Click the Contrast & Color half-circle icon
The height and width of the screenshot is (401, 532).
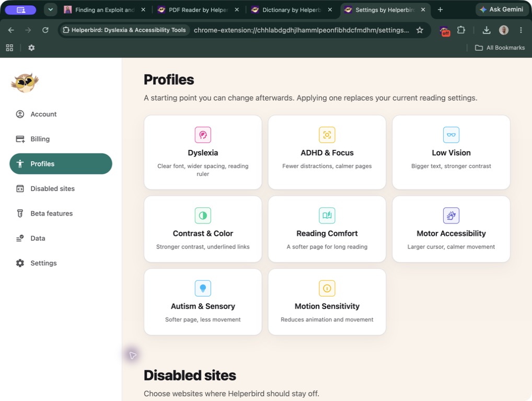[x=203, y=216]
